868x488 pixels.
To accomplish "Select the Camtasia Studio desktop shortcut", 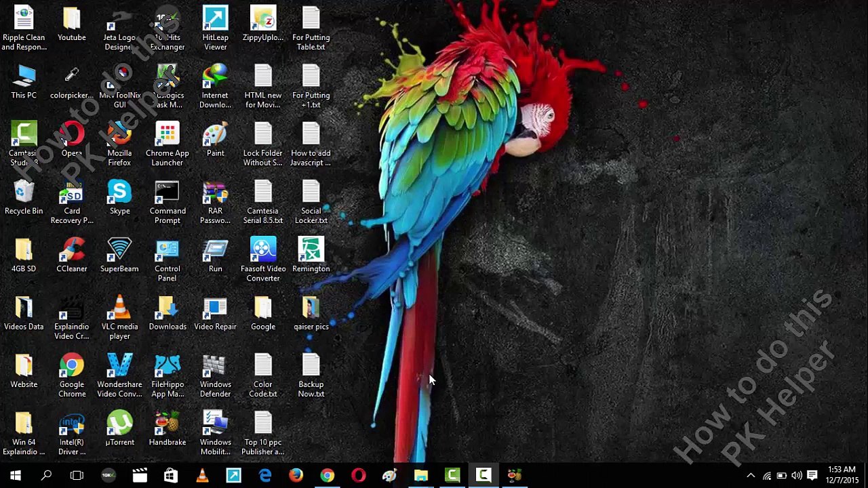I will pos(24,144).
